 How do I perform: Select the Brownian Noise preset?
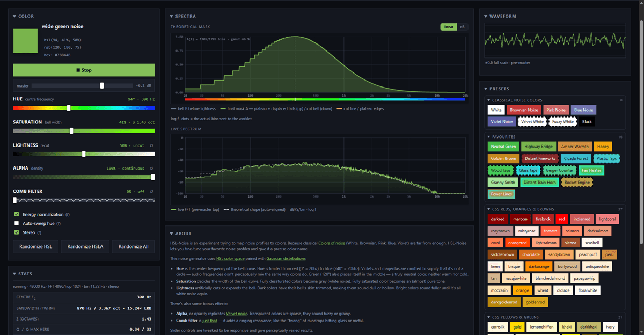(x=524, y=110)
